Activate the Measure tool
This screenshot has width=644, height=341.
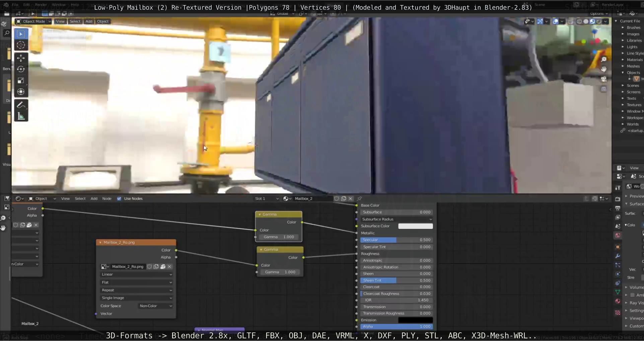(21, 116)
